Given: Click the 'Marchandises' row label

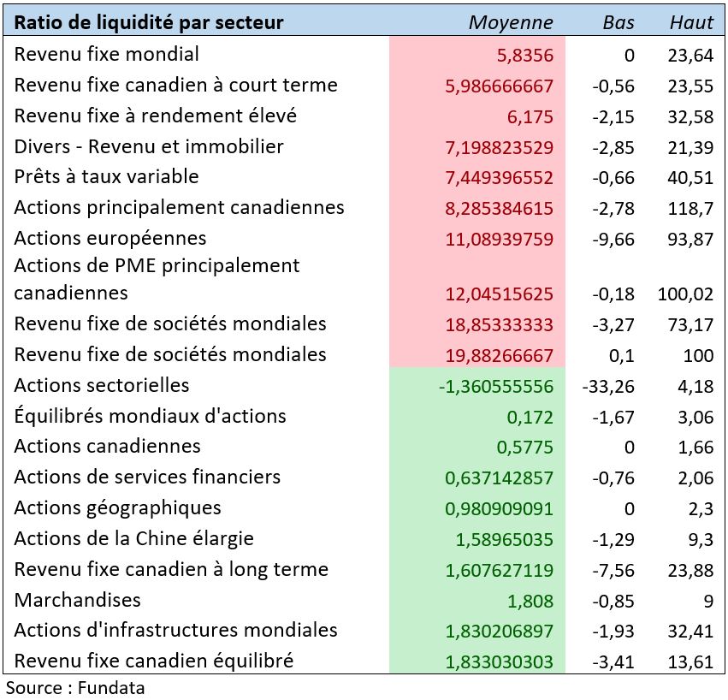Looking at the screenshot, I should coord(78,600).
